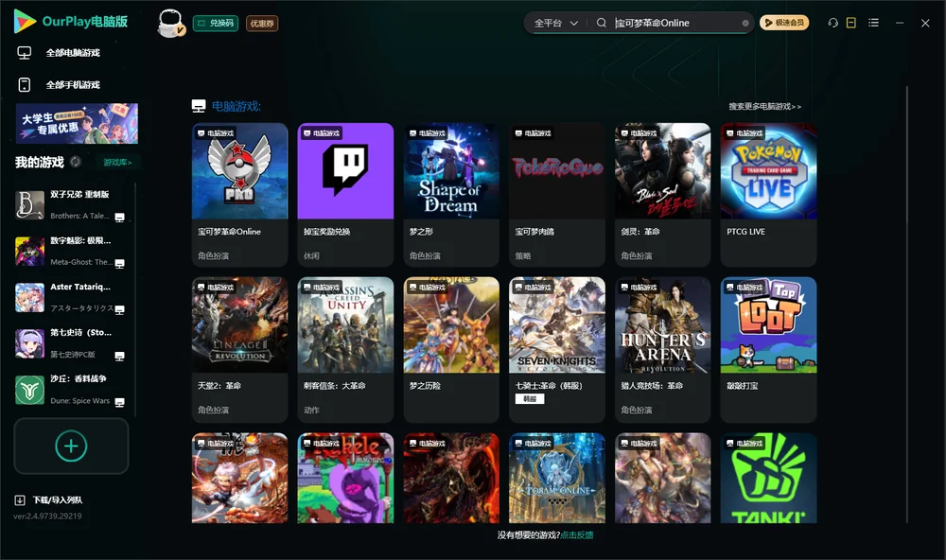Select 全部手机游戏 in the sidebar

click(x=73, y=85)
